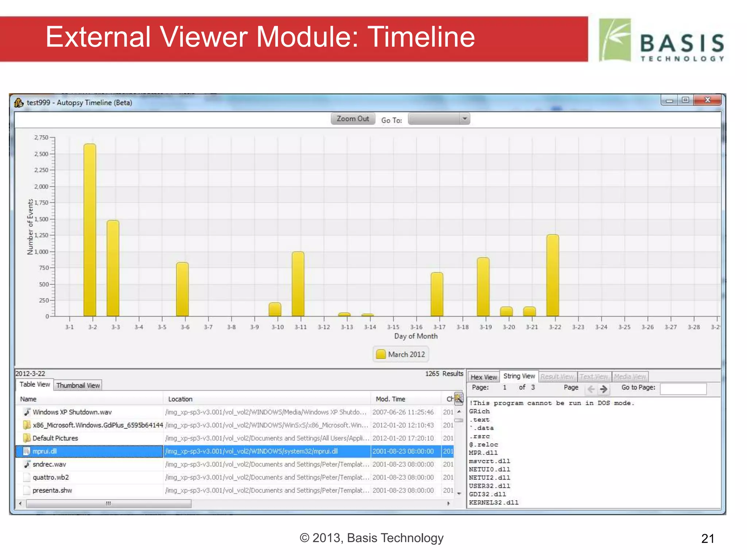Click folder icon of x86_Microsoft.Windows.GdiPlus
Screen dimensions: 747x560
27,425
